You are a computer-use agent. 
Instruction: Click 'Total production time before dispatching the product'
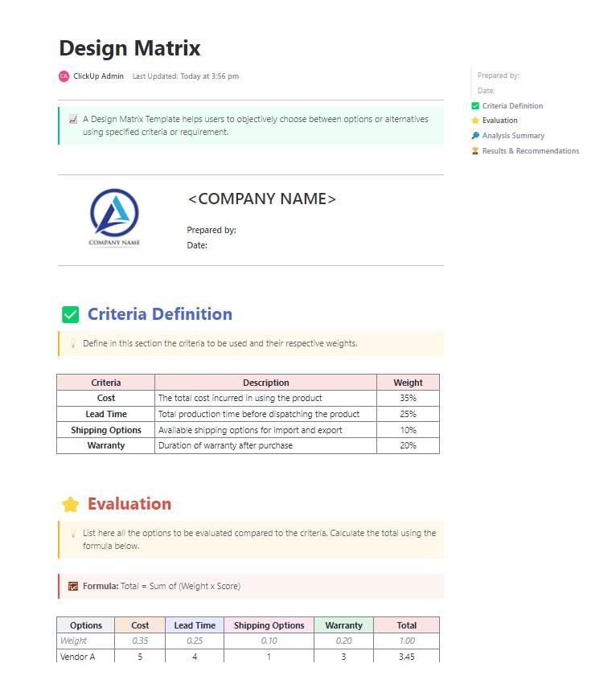[259, 414]
